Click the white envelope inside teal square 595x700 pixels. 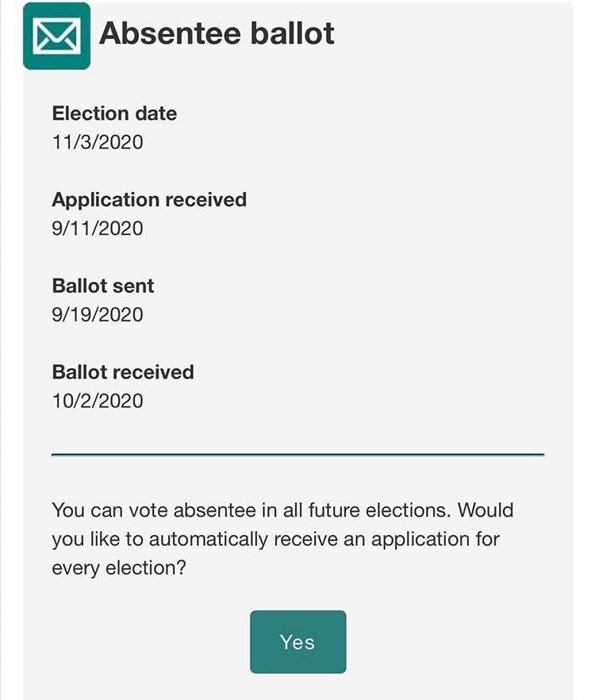(56, 36)
